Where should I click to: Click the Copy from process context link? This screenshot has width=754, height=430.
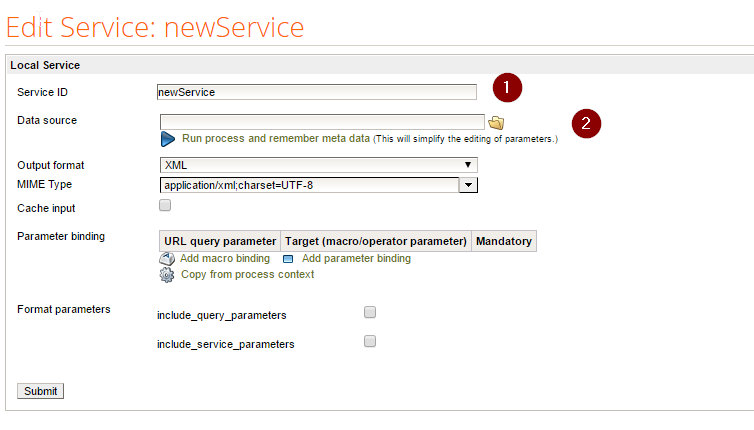coord(247,274)
